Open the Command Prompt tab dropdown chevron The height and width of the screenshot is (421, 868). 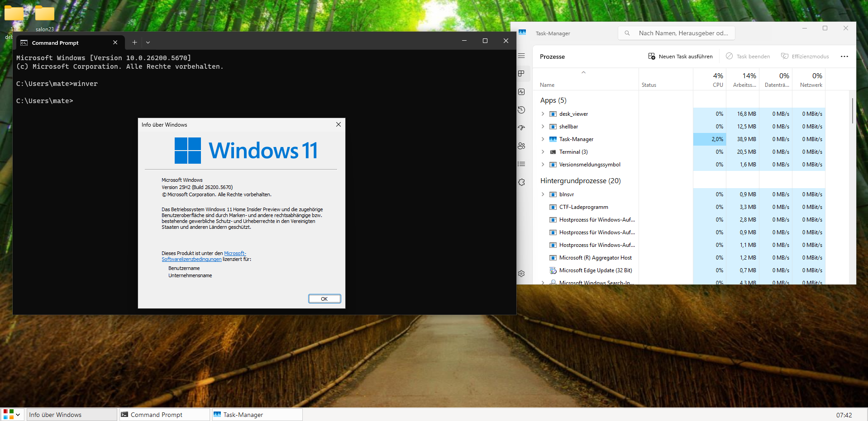click(x=148, y=43)
